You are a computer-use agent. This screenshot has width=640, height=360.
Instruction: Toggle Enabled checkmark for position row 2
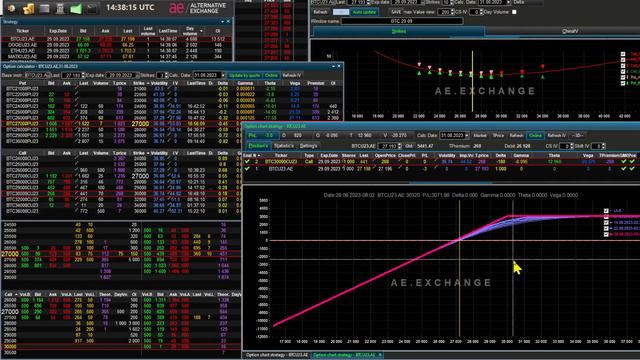[247, 162]
